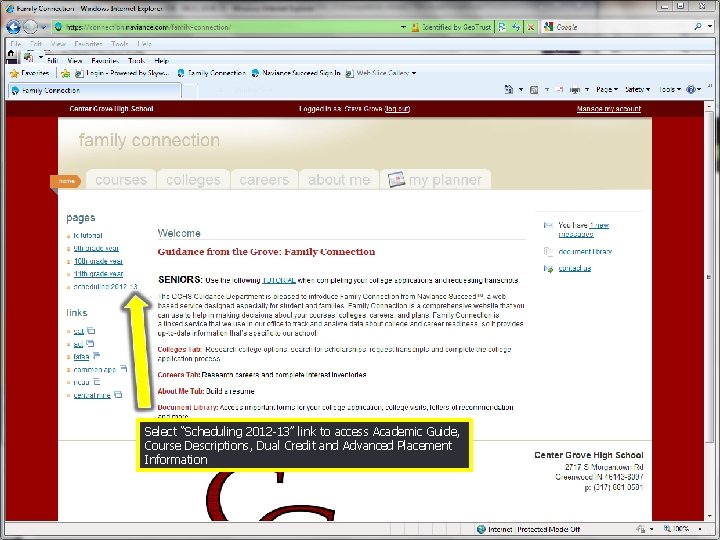The image size is (720, 540).
Task: Open the Safety menu in command bar
Action: click(637, 90)
